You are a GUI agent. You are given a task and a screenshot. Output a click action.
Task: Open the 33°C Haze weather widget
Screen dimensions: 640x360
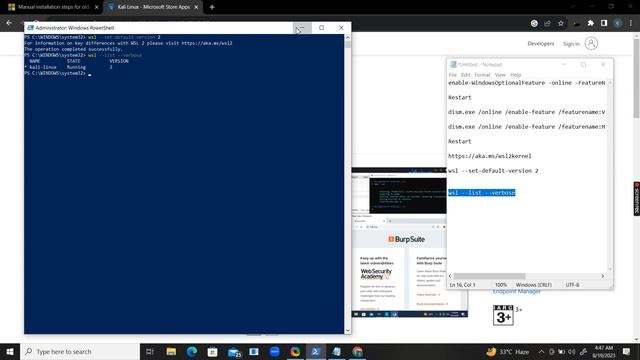pos(508,351)
